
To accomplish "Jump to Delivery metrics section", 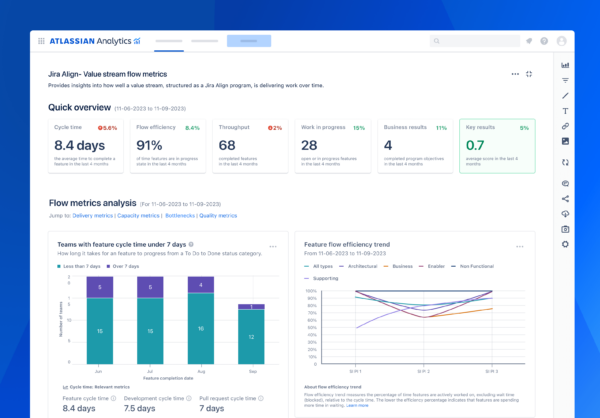I will click(x=93, y=215).
